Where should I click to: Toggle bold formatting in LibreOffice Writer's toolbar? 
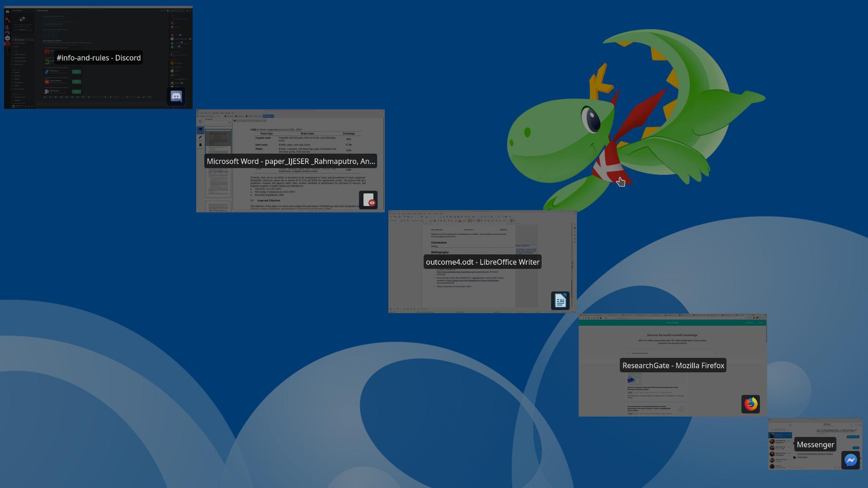(x=434, y=221)
